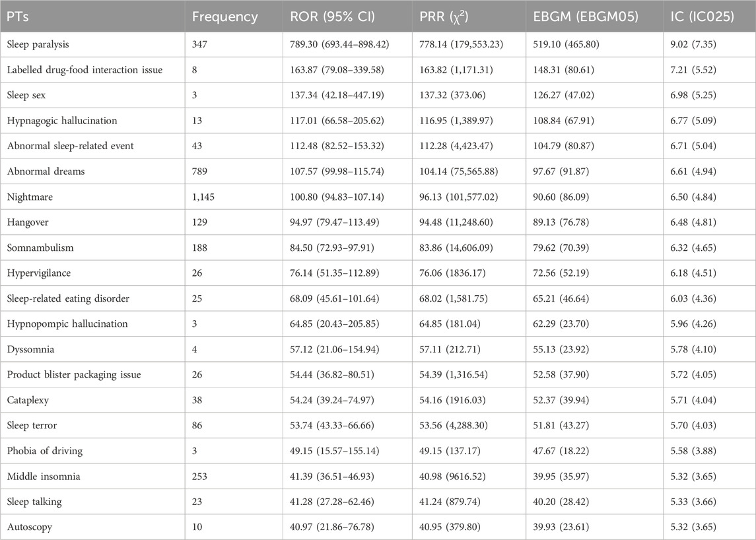The image size is (756, 540).
Task: Select frequency '253' in Middle insomnia row
Action: pos(199,477)
